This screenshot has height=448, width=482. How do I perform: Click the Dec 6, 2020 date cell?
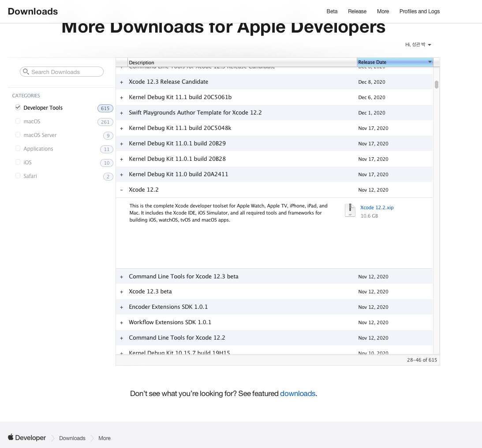pyautogui.click(x=372, y=97)
